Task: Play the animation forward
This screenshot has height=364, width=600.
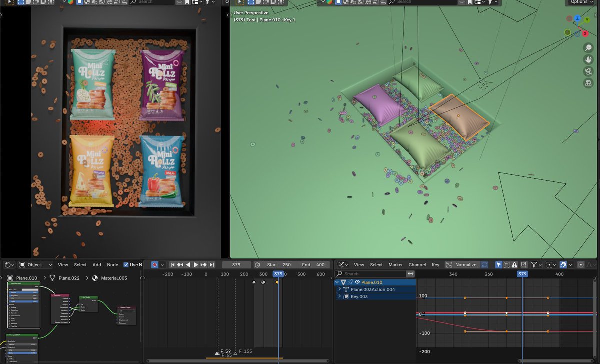Action: [x=196, y=265]
